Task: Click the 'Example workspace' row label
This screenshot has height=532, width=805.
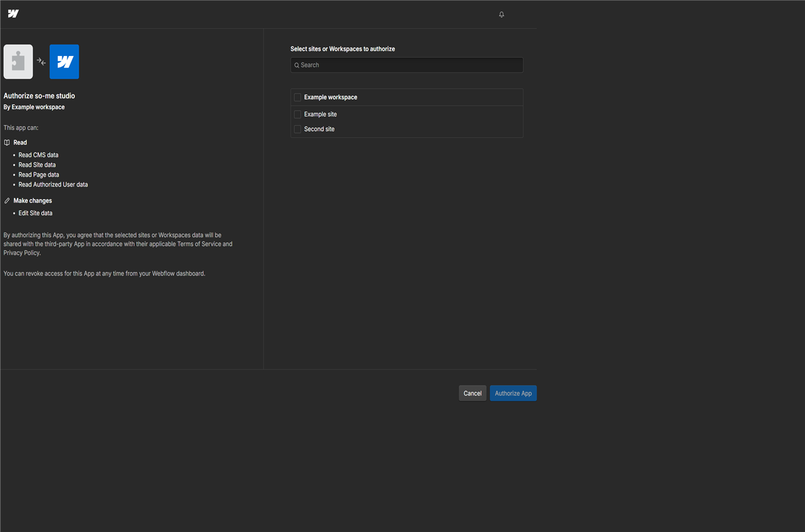Action: pyautogui.click(x=331, y=97)
